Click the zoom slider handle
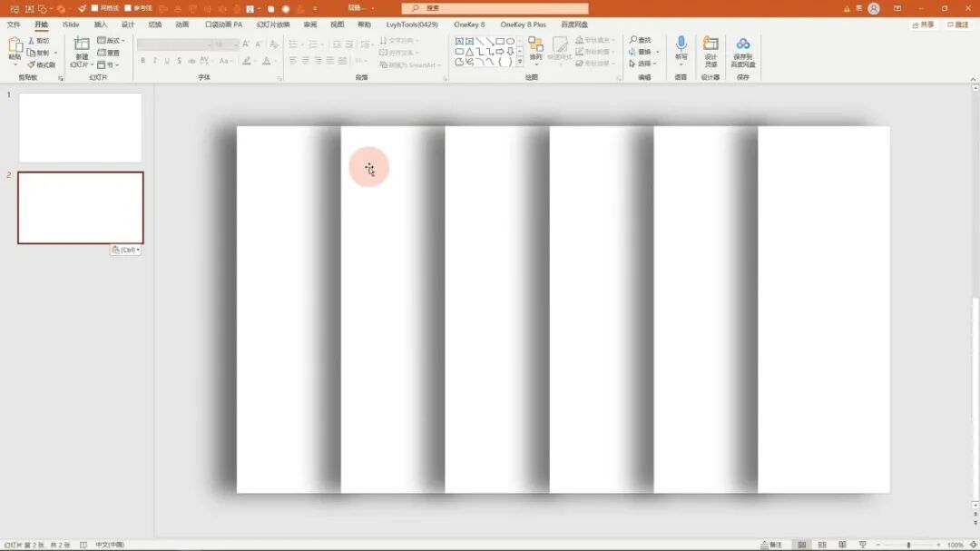The height and width of the screenshot is (551, 980). point(908,545)
